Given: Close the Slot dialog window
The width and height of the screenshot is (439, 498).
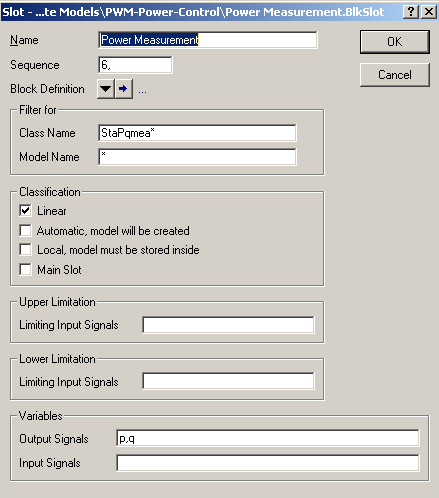Looking at the screenshot, I should click(429, 12).
